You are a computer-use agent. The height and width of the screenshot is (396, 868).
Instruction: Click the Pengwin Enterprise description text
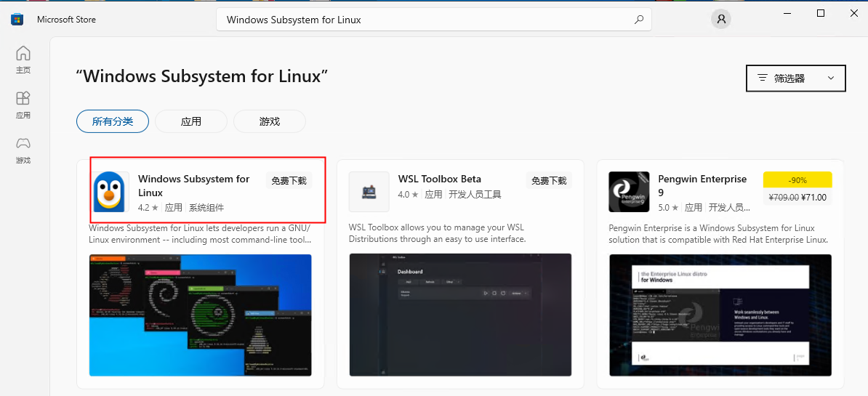pyautogui.click(x=718, y=233)
